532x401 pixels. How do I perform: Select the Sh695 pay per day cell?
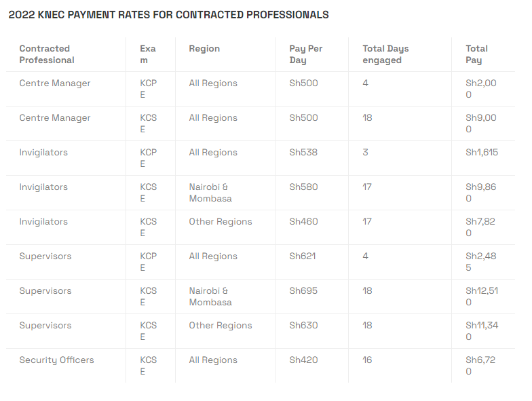pos(303,290)
